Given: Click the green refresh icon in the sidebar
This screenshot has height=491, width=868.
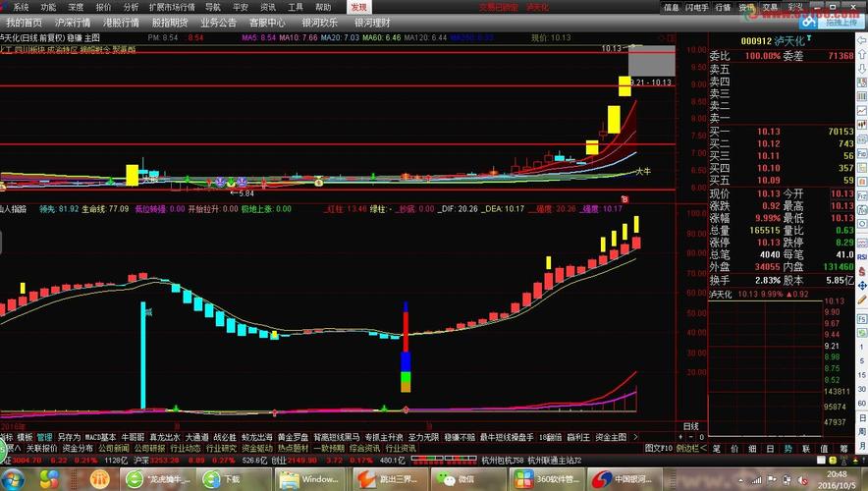Looking at the screenshot, I should point(862,333).
